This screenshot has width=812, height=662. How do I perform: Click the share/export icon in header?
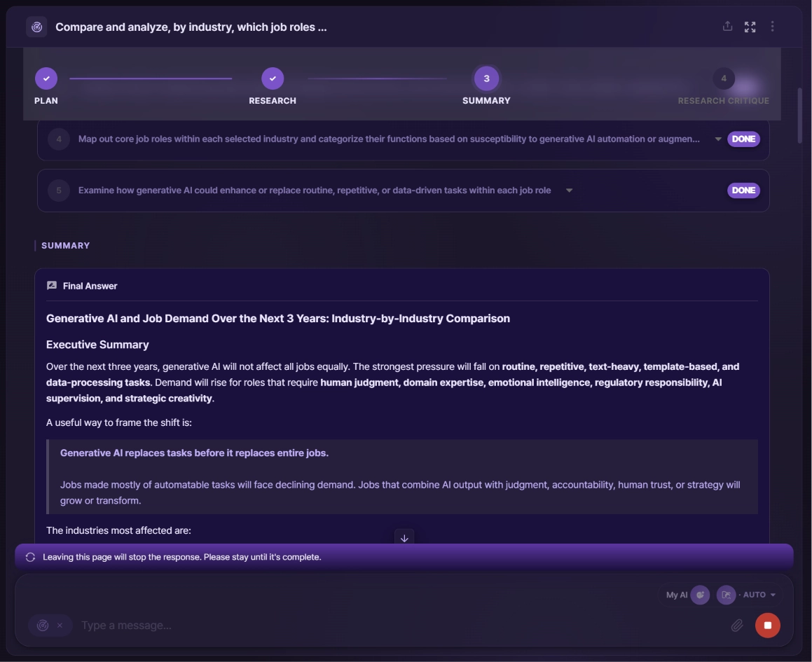(x=728, y=27)
